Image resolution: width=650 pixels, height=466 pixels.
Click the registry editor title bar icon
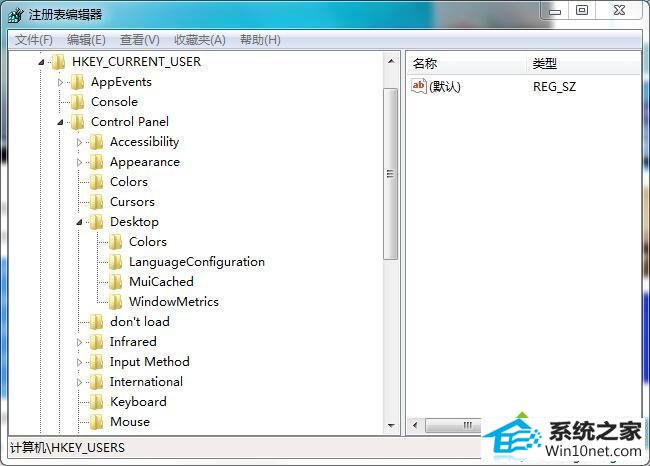pyautogui.click(x=17, y=15)
